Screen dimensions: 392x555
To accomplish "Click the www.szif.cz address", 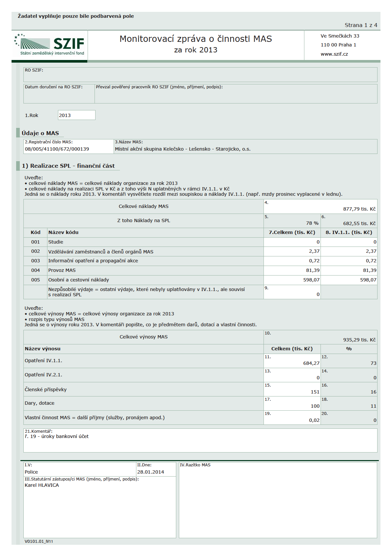I will (x=334, y=54).
